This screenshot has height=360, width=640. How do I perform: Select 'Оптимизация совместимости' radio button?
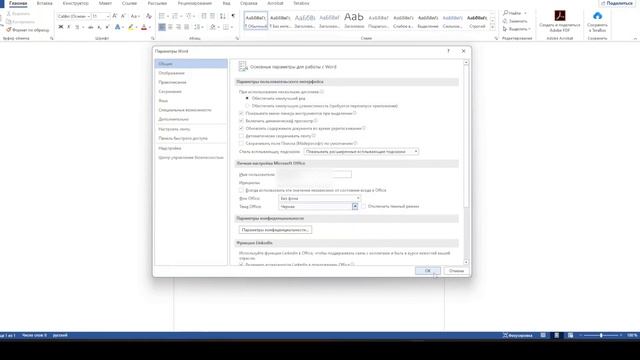point(247,106)
